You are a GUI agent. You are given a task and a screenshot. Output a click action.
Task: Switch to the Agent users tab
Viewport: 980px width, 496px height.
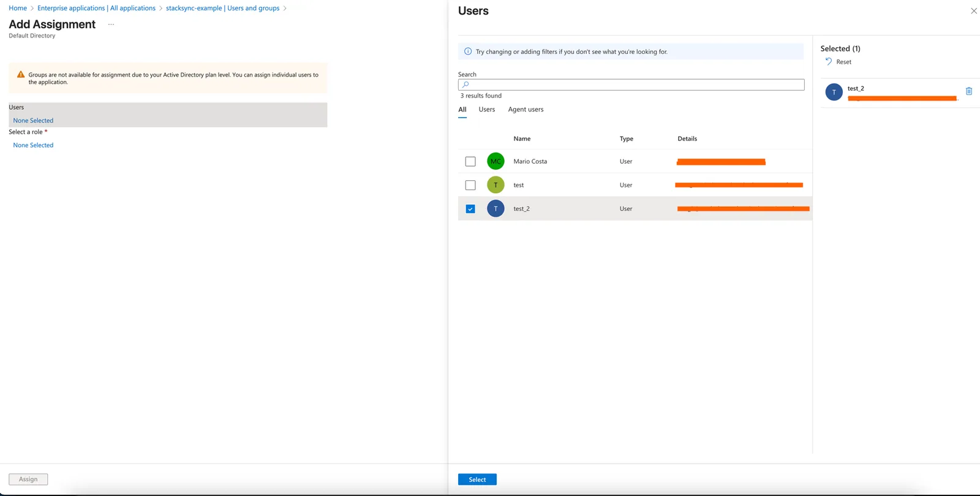click(526, 110)
